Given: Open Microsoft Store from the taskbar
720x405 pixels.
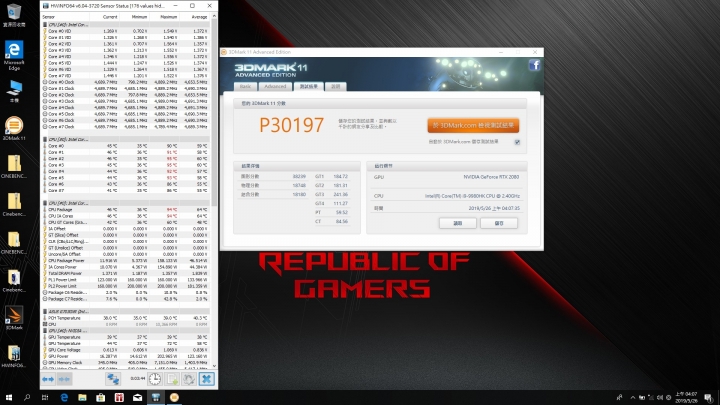Looking at the screenshot, I should click(101, 398).
